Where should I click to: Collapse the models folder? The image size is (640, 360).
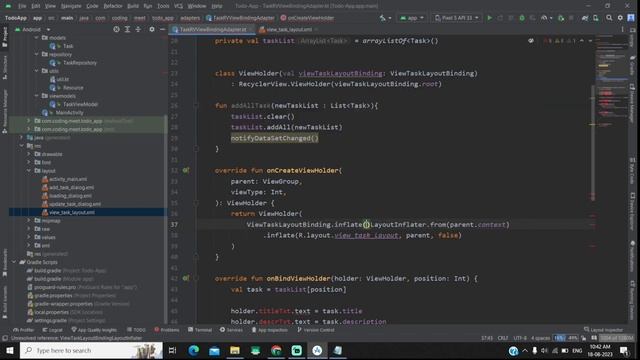pos(36,38)
